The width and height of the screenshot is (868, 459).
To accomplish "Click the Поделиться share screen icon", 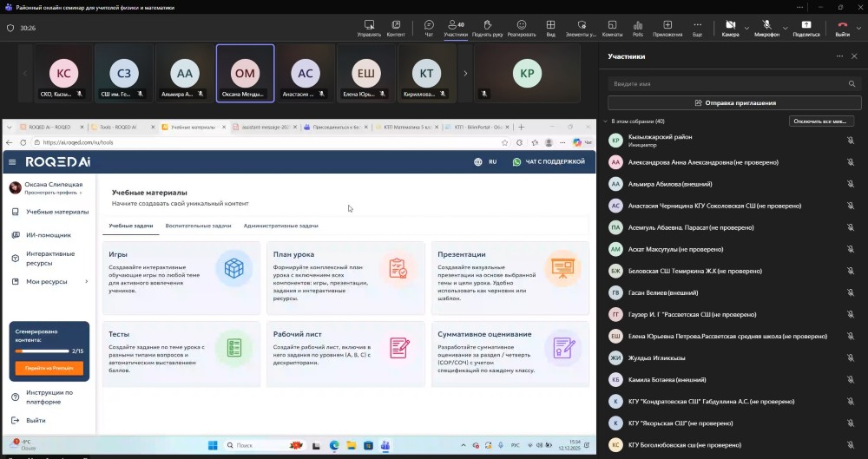I will (806, 25).
